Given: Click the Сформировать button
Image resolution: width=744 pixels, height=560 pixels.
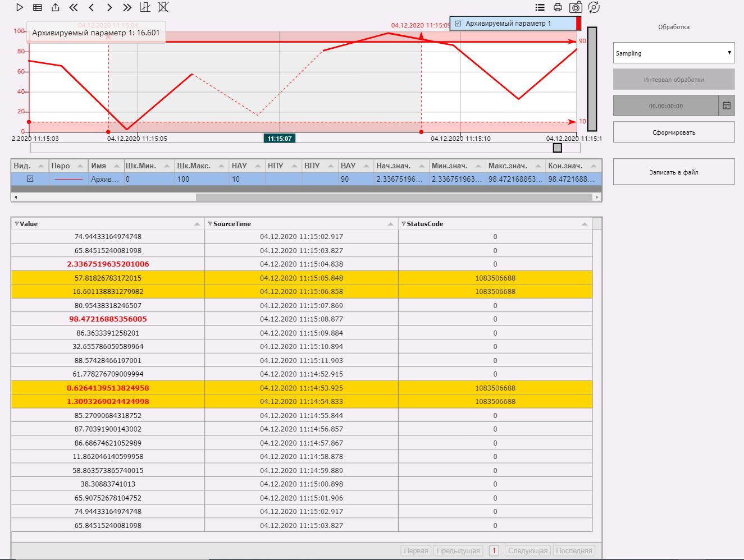Looking at the screenshot, I should click(673, 132).
